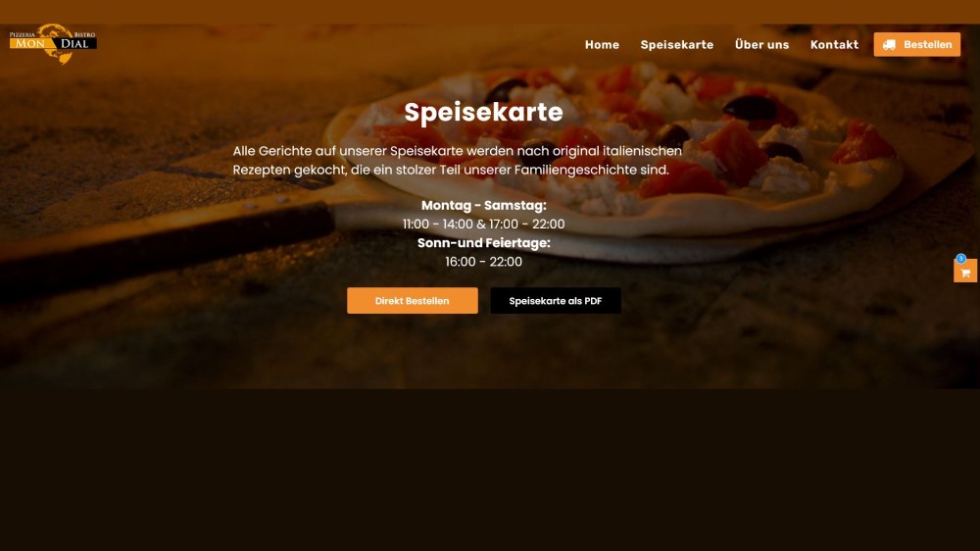The width and height of the screenshot is (980, 551).
Task: Click the blue cart item count badge
Action: click(961, 258)
